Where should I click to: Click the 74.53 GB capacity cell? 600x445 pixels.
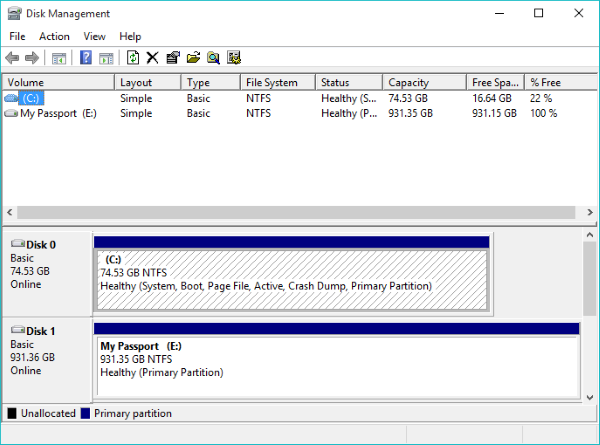408,98
